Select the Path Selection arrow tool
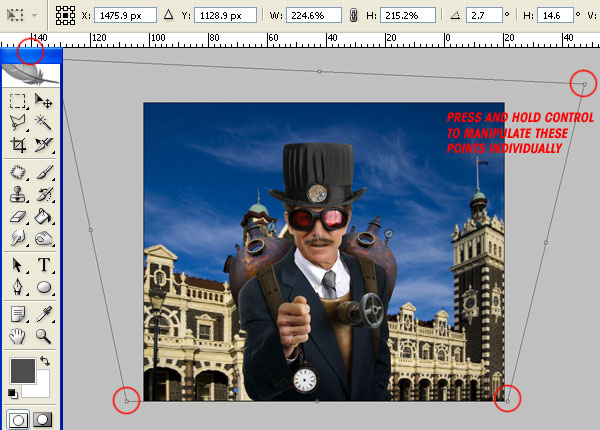 (18, 265)
